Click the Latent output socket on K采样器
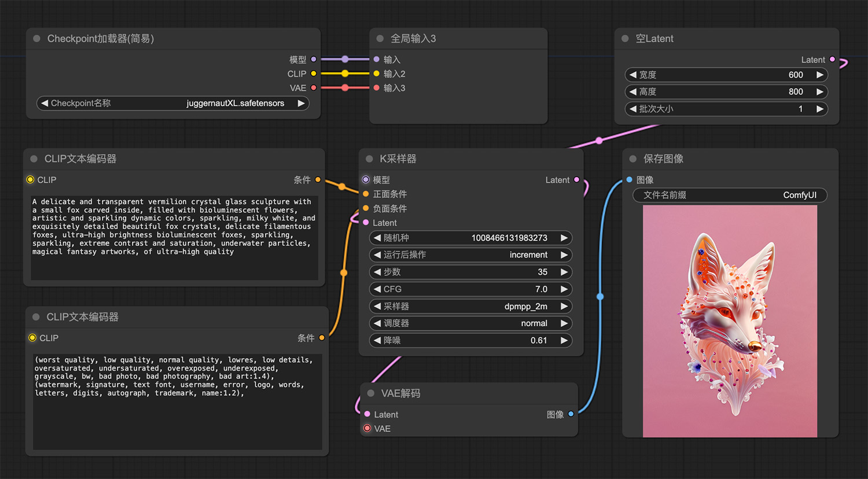The width and height of the screenshot is (868, 479). click(576, 180)
